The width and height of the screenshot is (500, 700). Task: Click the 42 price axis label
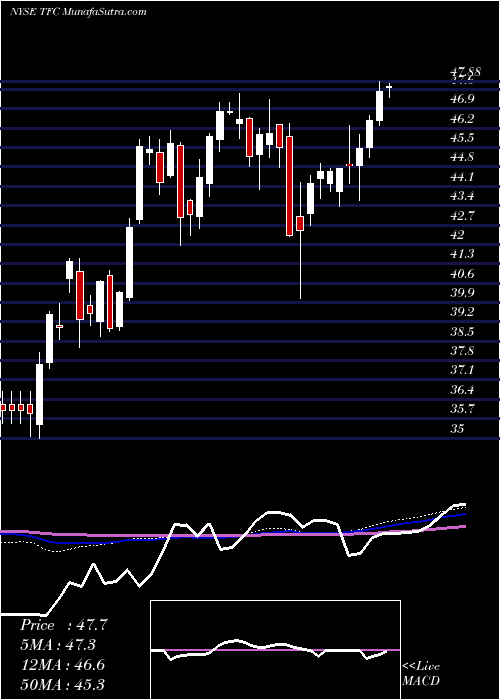point(458,235)
